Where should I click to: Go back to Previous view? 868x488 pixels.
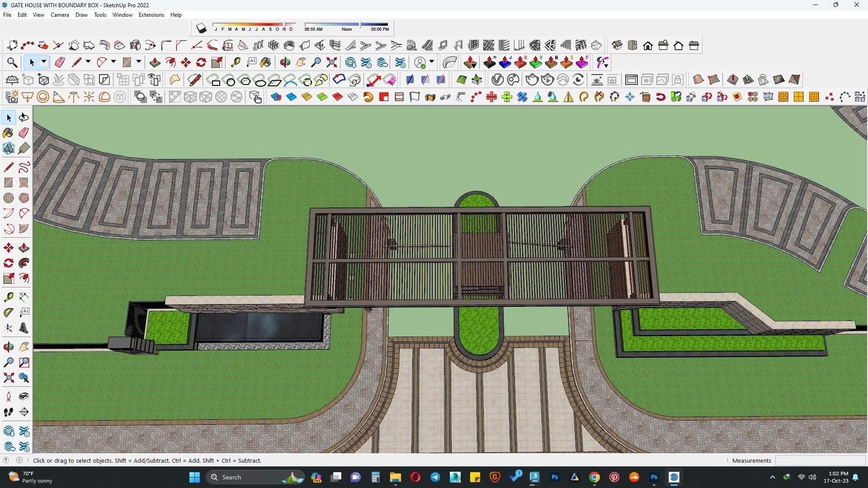[24, 378]
